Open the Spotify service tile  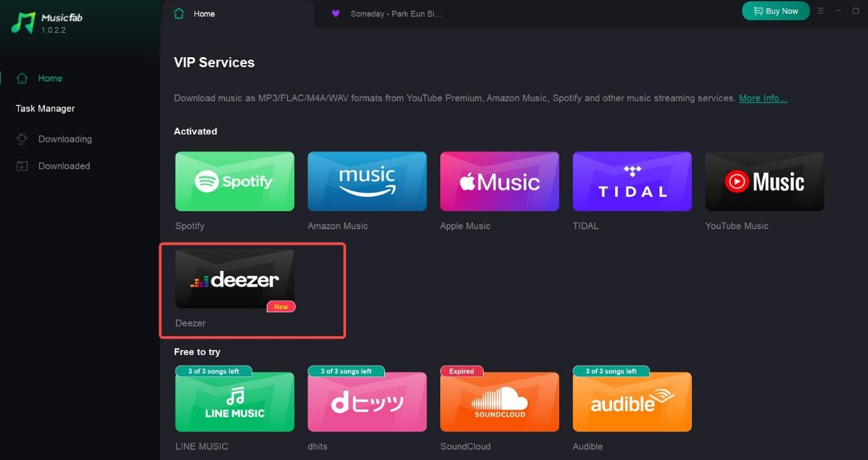[x=235, y=181]
